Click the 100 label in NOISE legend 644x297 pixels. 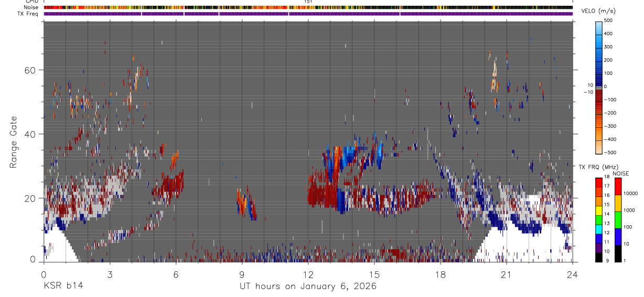pyautogui.click(x=627, y=227)
